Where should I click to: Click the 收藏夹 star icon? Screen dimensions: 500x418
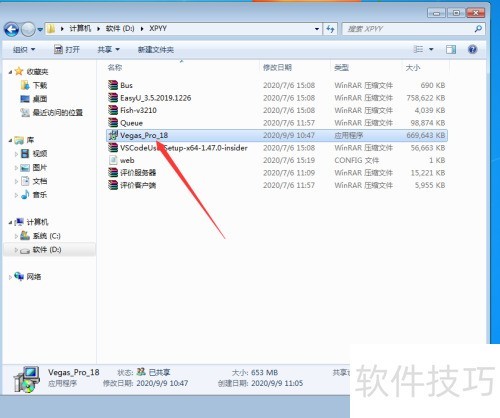(x=19, y=71)
